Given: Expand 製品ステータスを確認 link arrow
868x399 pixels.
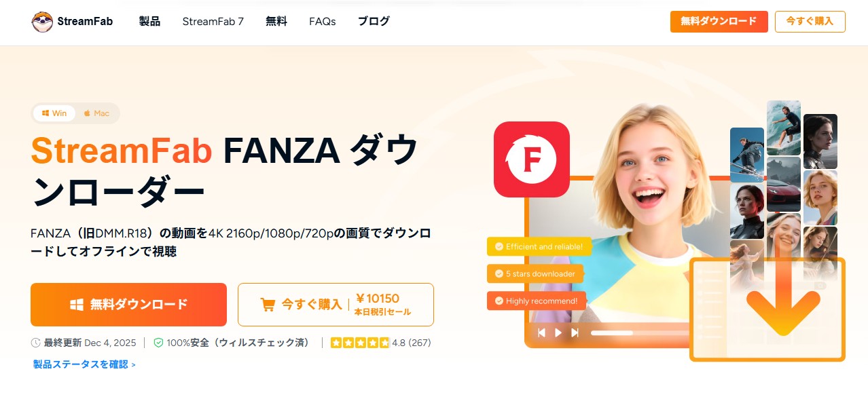Looking at the screenshot, I should tap(134, 365).
